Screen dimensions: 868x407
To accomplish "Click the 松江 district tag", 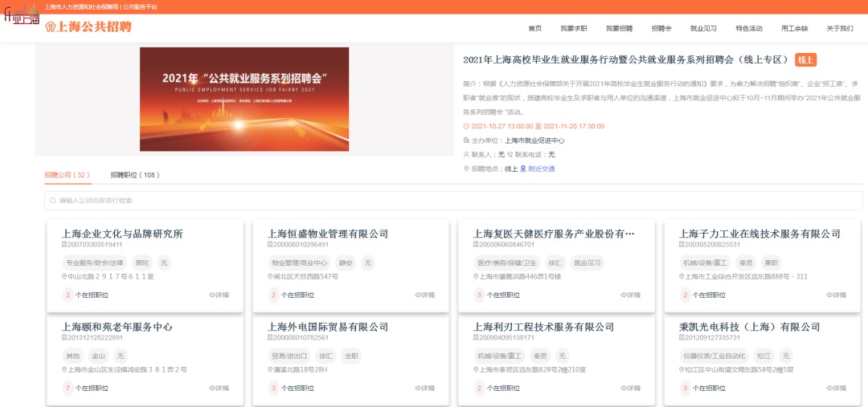I will (x=764, y=356).
